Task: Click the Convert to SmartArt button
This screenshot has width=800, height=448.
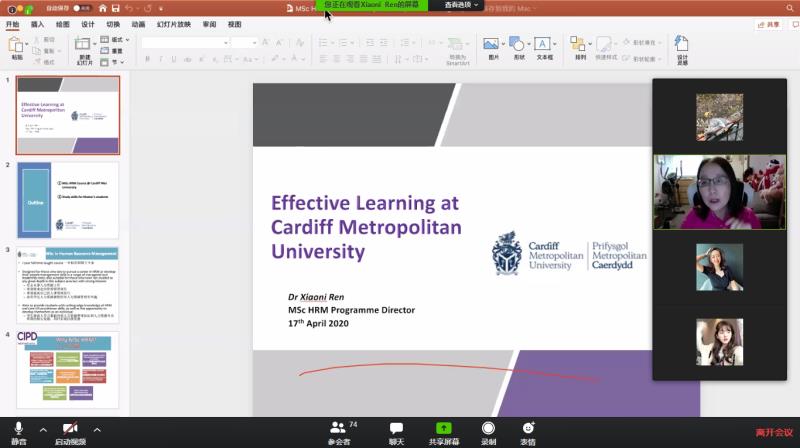Action: [457, 51]
